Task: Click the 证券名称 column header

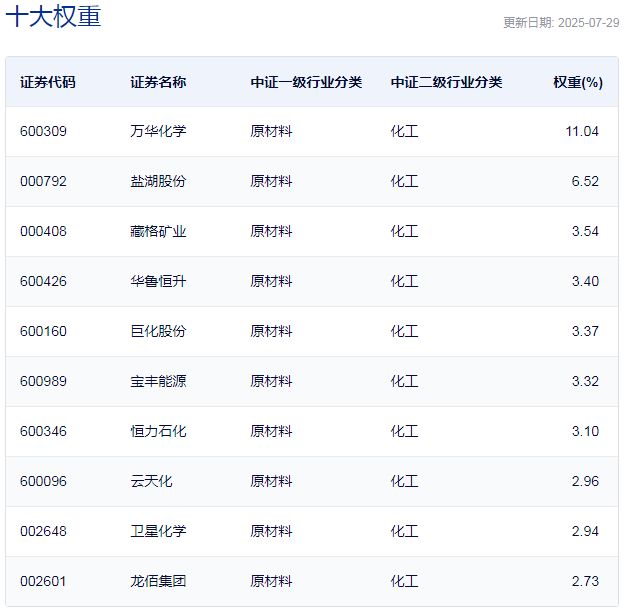Action: click(158, 82)
